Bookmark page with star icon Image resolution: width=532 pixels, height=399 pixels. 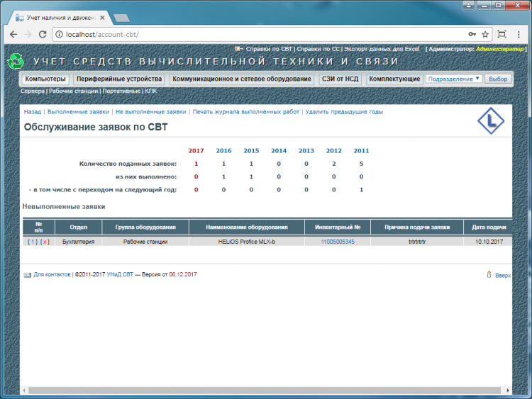[485, 34]
